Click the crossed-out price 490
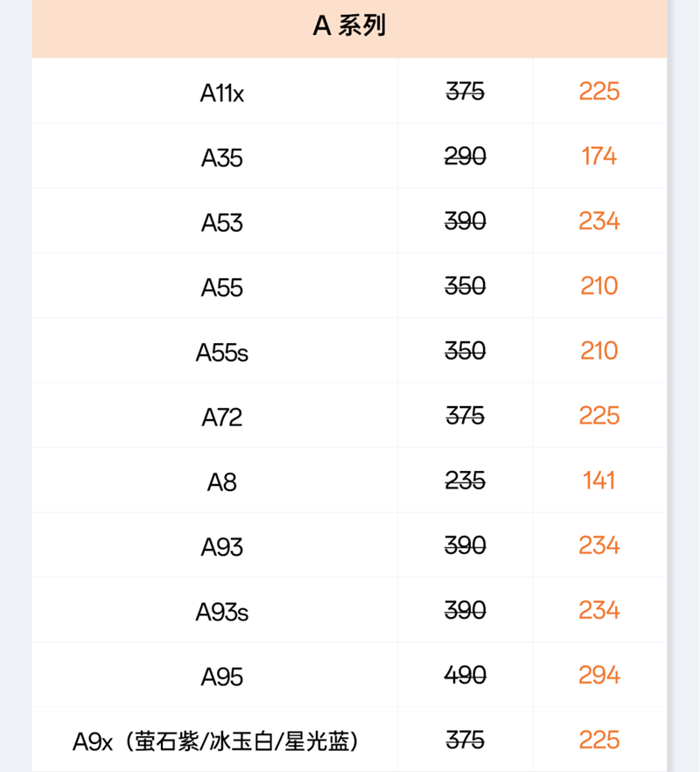Image resolution: width=700 pixels, height=772 pixels. [465, 675]
